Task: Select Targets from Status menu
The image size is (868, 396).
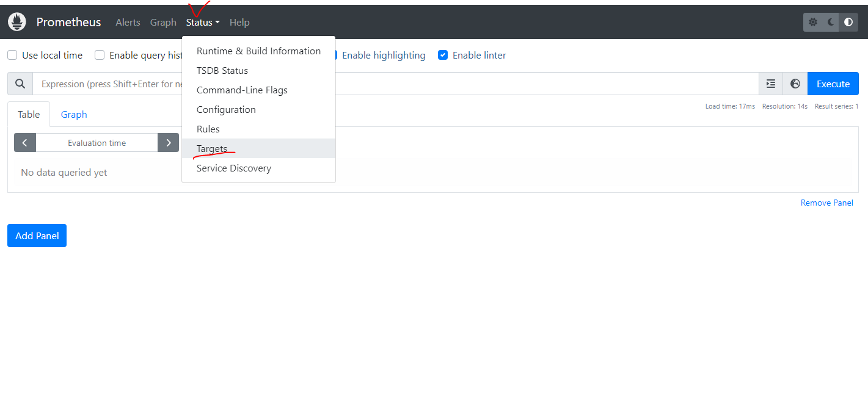Action: coord(258,148)
